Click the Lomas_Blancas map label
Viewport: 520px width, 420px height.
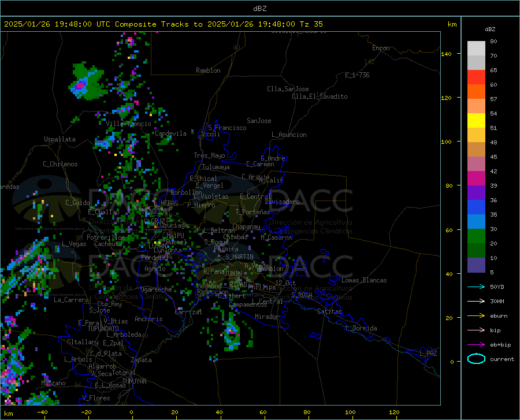364,280
